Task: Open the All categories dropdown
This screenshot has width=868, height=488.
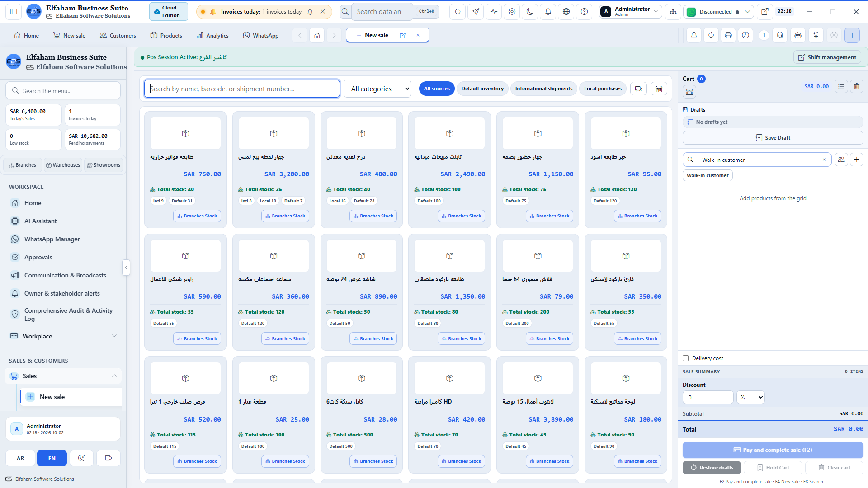Action: click(x=377, y=89)
